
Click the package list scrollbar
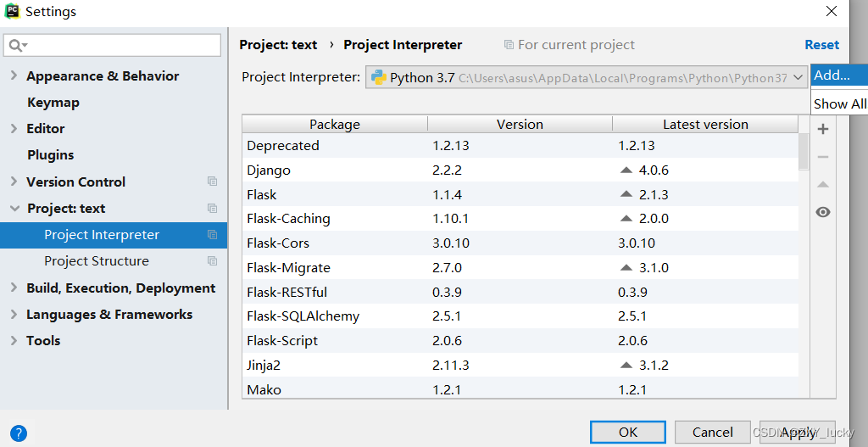click(x=804, y=152)
